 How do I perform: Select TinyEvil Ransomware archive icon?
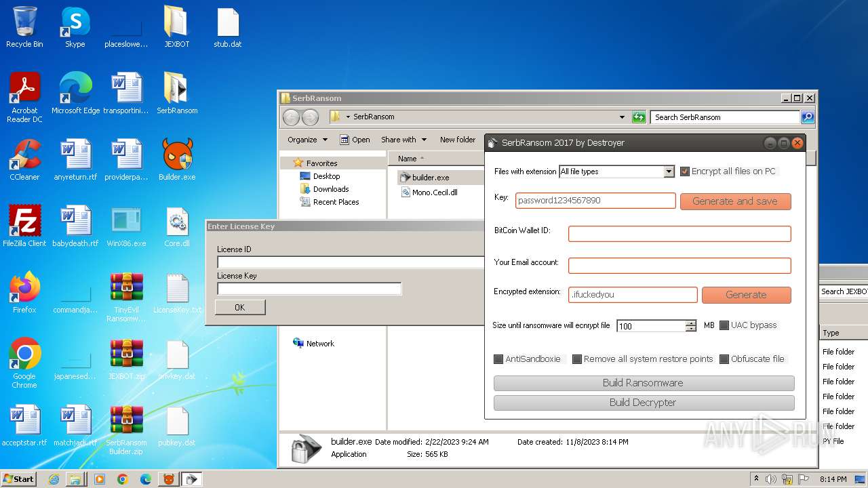126,297
